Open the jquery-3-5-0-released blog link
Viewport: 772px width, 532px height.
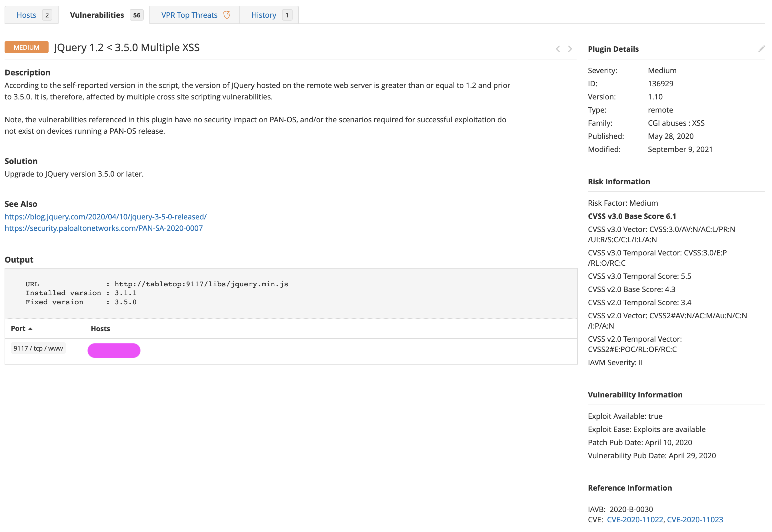[x=105, y=217]
